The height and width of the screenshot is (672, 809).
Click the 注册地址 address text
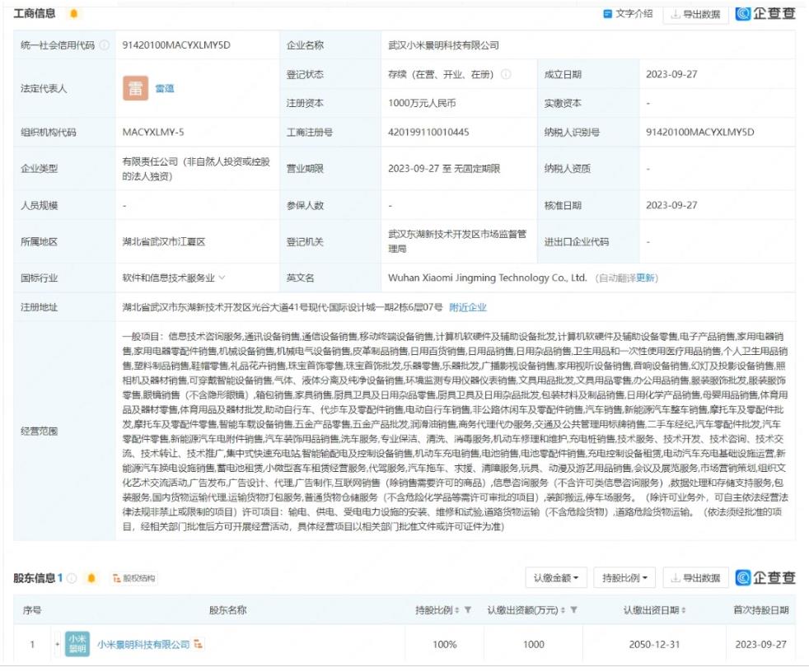pos(283,307)
